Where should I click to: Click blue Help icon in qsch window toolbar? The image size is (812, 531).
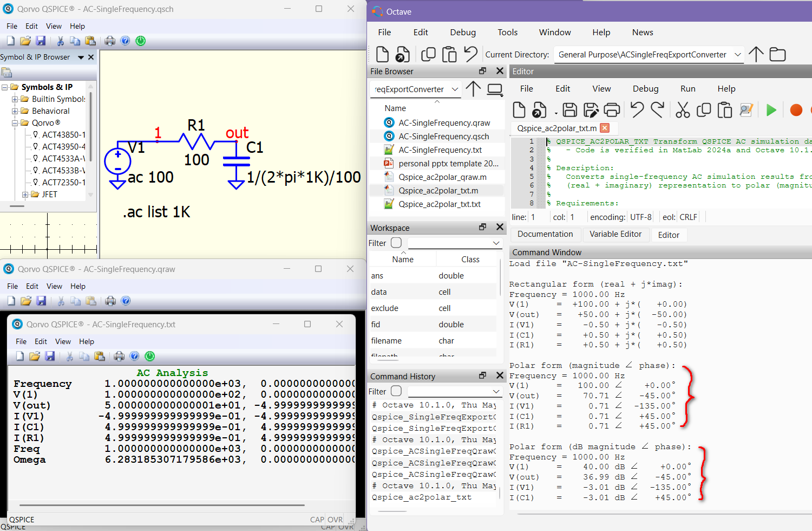pos(125,41)
